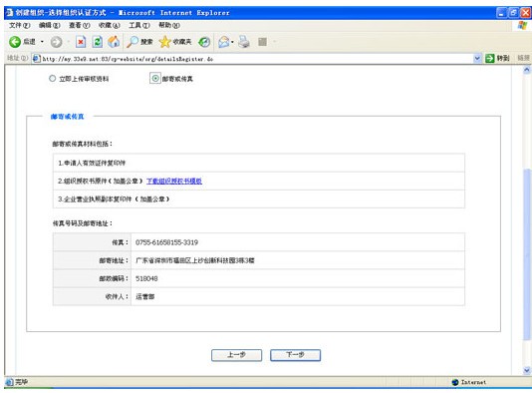Viewport: 532px width, 393px height.
Task: Minimize the Internet Explorer window
Action: (x=501, y=13)
